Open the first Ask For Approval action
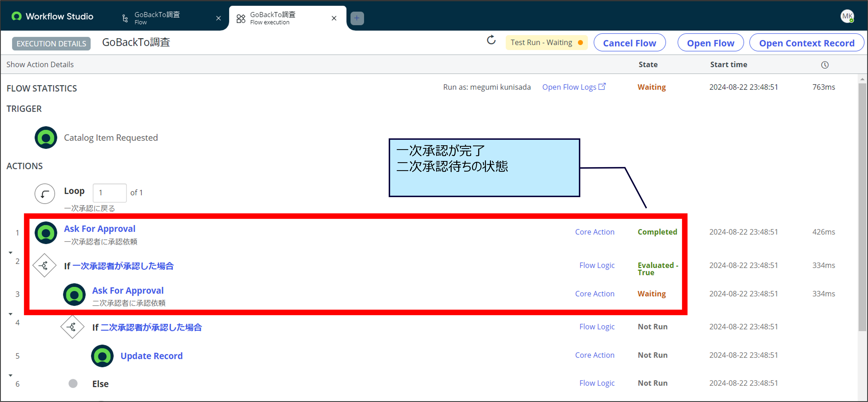This screenshot has height=402, width=868. [x=100, y=229]
